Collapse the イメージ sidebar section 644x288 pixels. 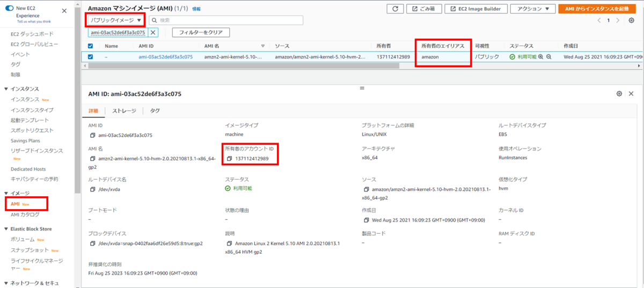pos(6,193)
